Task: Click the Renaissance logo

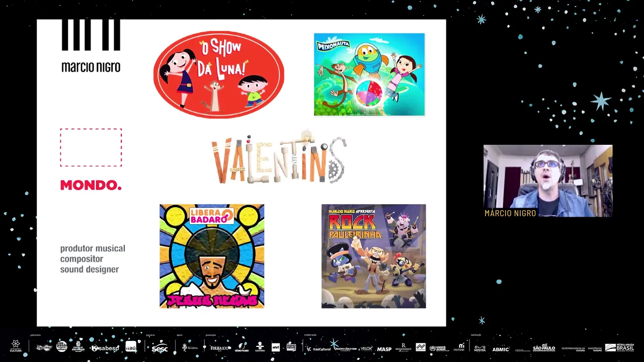Action: [x=404, y=348]
